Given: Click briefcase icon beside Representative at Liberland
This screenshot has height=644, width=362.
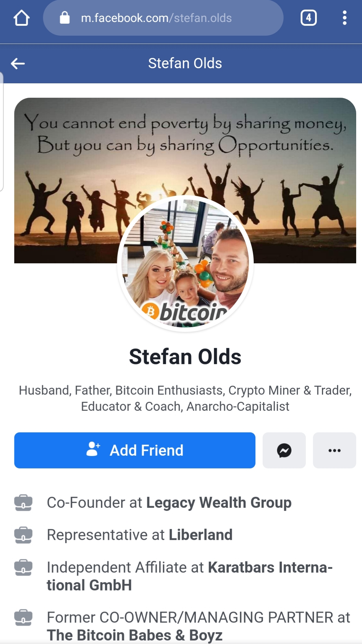Looking at the screenshot, I should point(23,535).
